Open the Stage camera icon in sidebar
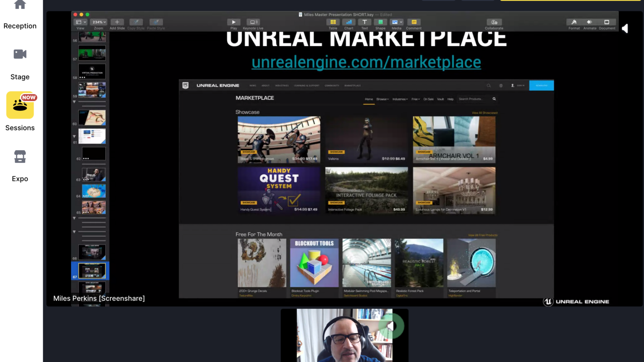This screenshot has height=362, width=644. [x=20, y=54]
